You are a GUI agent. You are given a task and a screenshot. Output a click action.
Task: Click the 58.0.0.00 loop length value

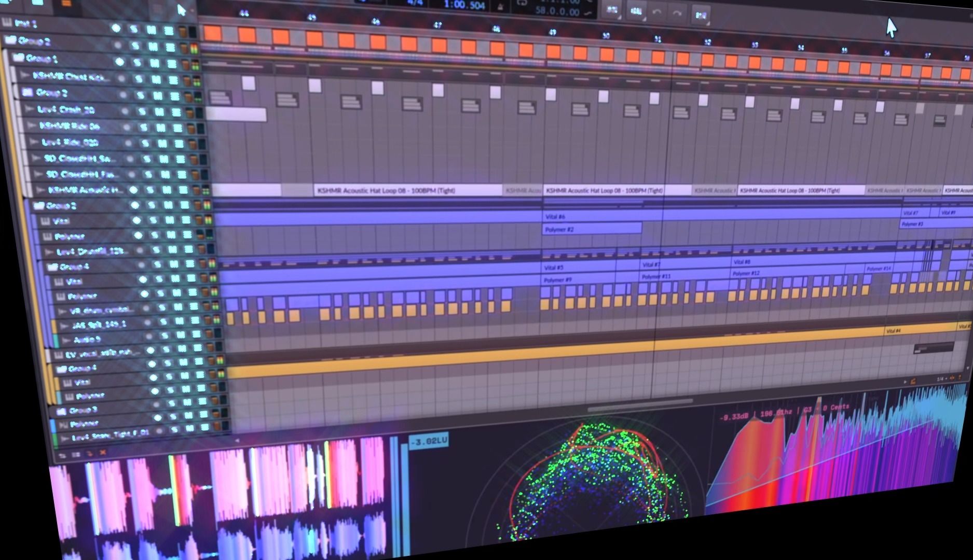click(x=557, y=10)
